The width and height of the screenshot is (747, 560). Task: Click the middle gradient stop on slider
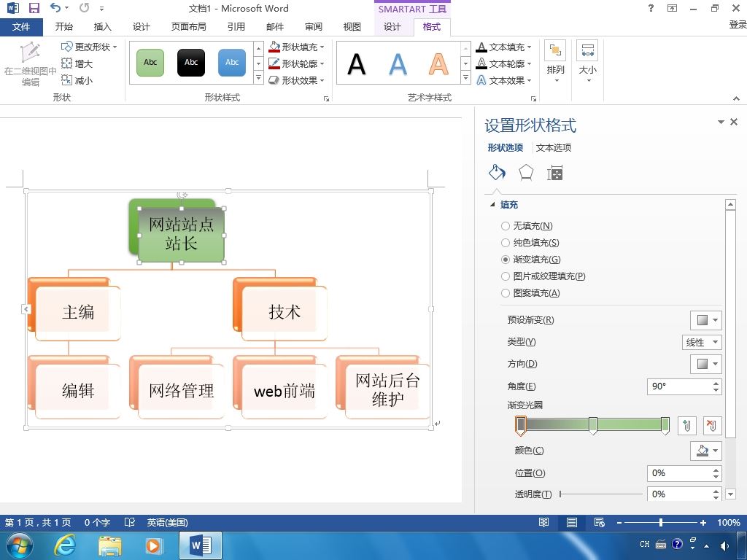(593, 425)
